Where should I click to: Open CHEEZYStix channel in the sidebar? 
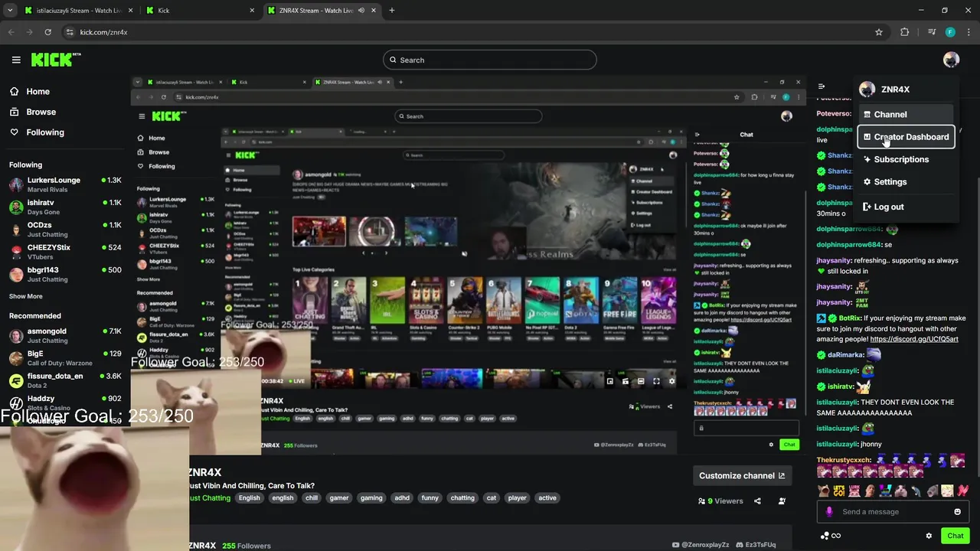click(65, 251)
